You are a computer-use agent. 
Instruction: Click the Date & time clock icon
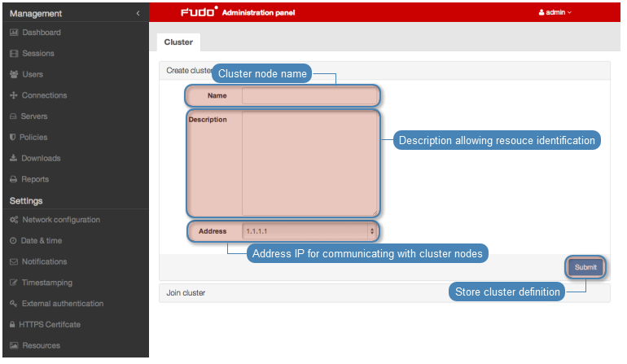pos(13,241)
